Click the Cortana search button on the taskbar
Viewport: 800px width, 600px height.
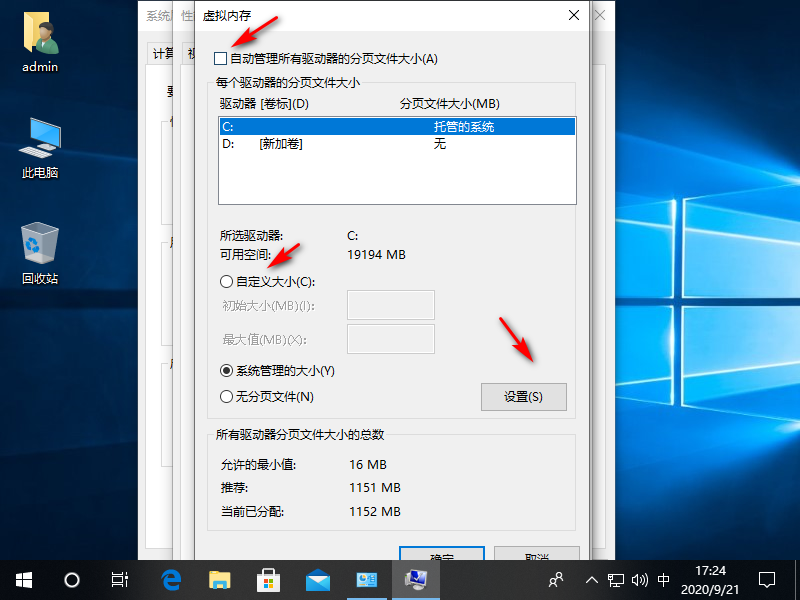tap(70, 578)
